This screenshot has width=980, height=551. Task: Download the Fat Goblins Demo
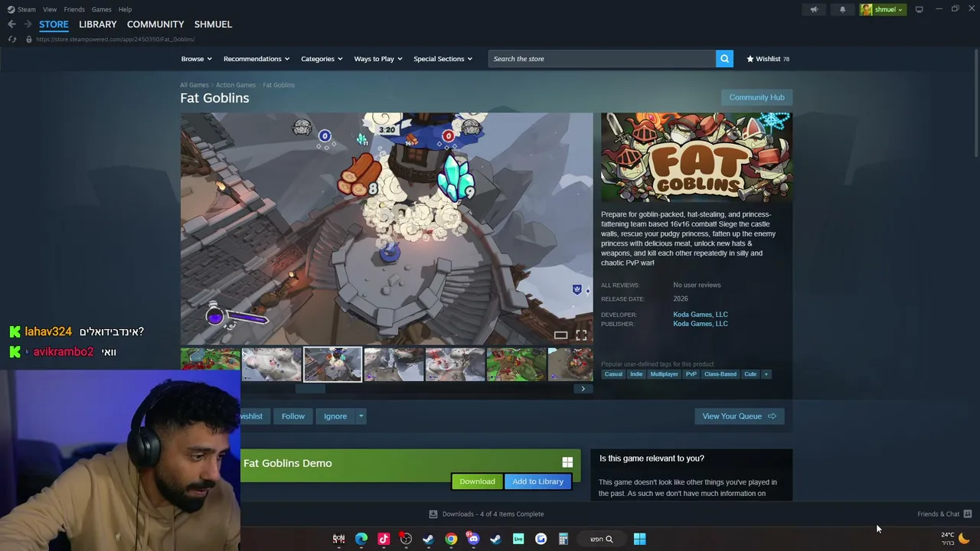[x=477, y=481]
